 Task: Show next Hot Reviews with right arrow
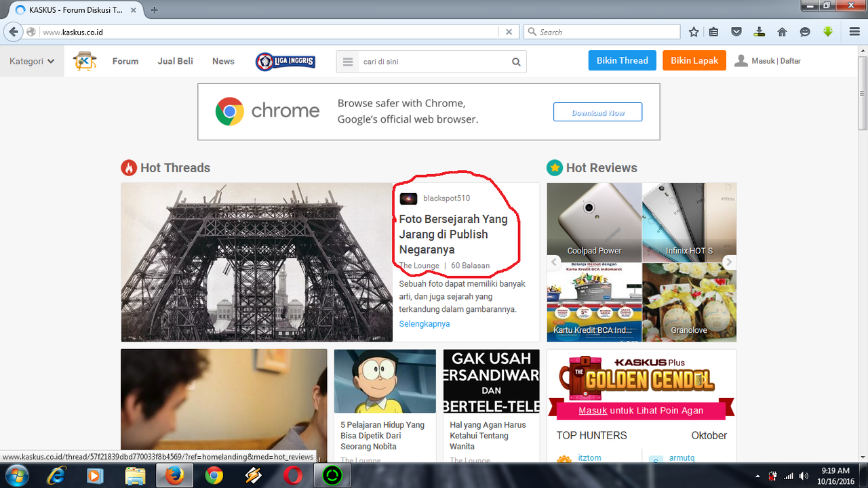tap(729, 262)
